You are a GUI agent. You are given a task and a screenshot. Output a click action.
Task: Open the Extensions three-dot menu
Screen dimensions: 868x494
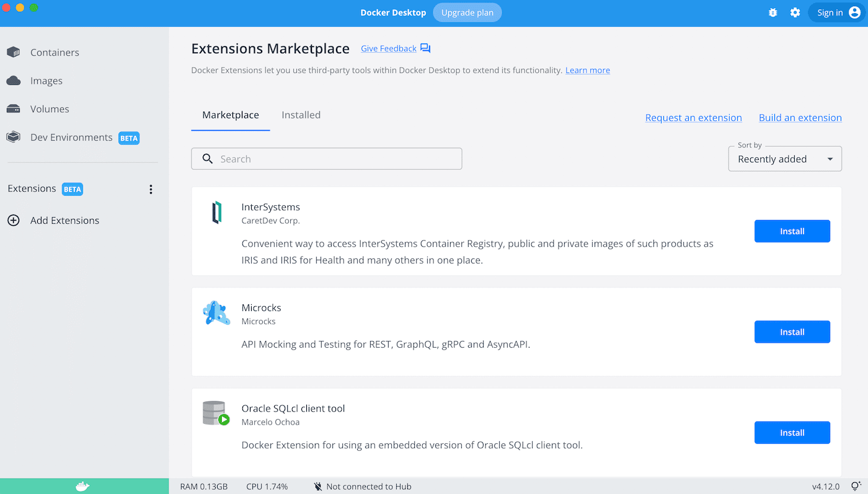(x=151, y=189)
